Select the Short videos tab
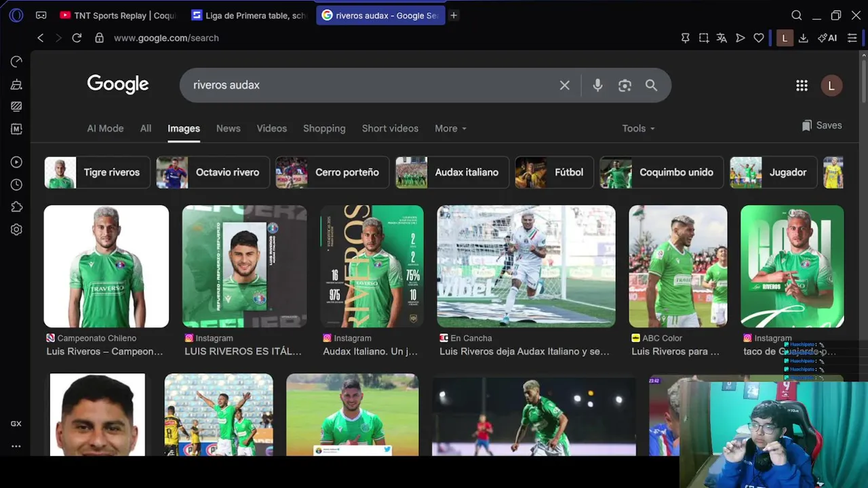Screen dimensions: 868x488 [390, 128]
